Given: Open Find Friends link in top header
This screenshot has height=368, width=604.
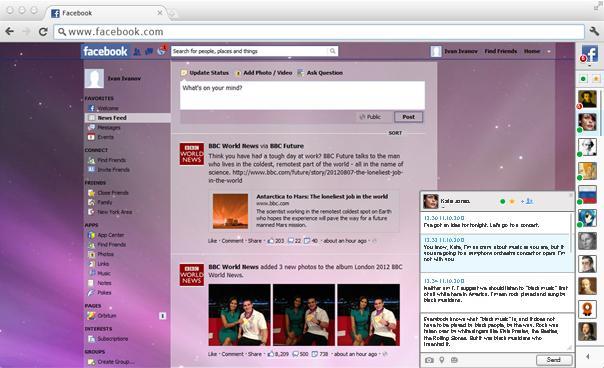Looking at the screenshot, I should tap(501, 51).
